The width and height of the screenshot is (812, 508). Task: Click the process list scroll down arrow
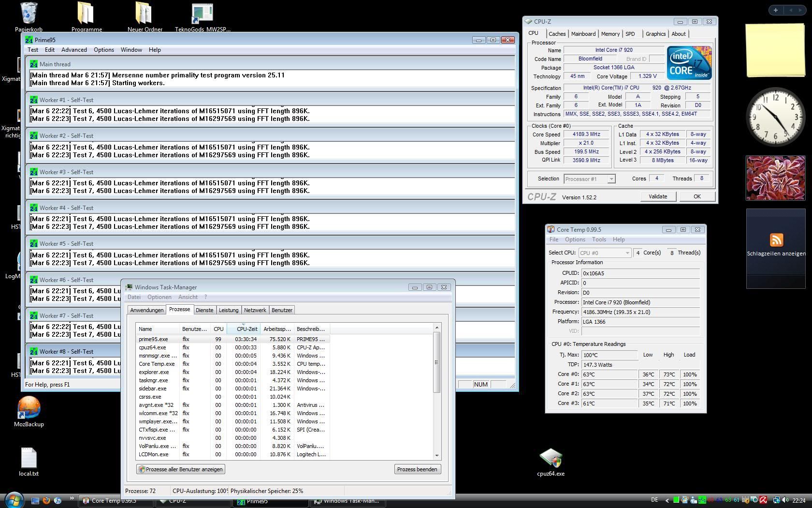point(437,455)
